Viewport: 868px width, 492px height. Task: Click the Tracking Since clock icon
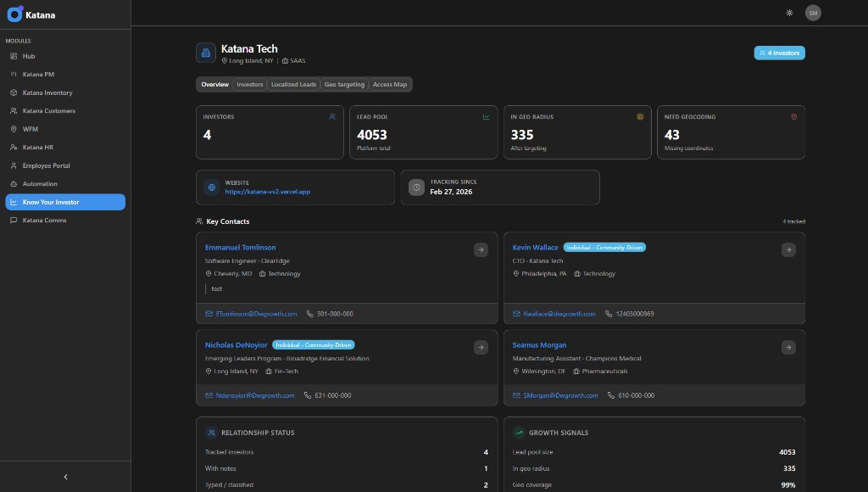pos(417,187)
